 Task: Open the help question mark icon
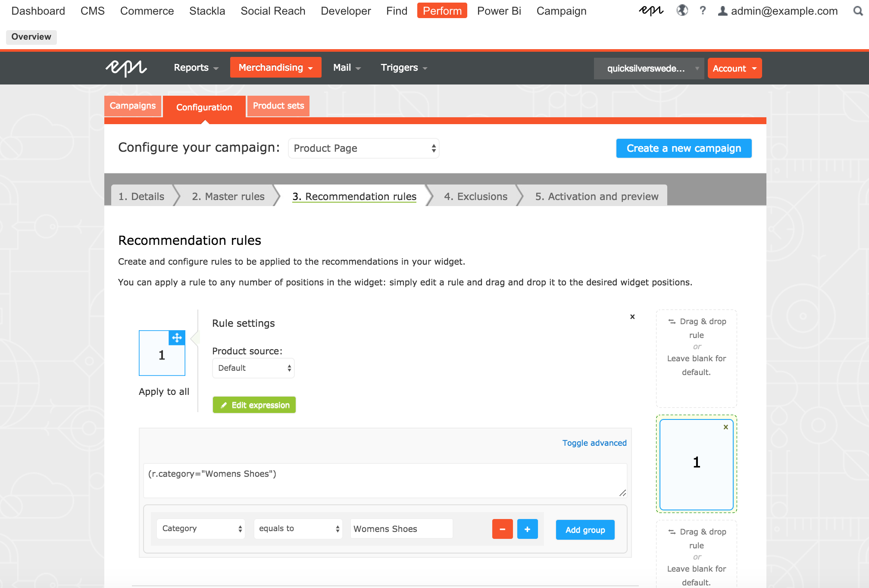click(x=703, y=11)
